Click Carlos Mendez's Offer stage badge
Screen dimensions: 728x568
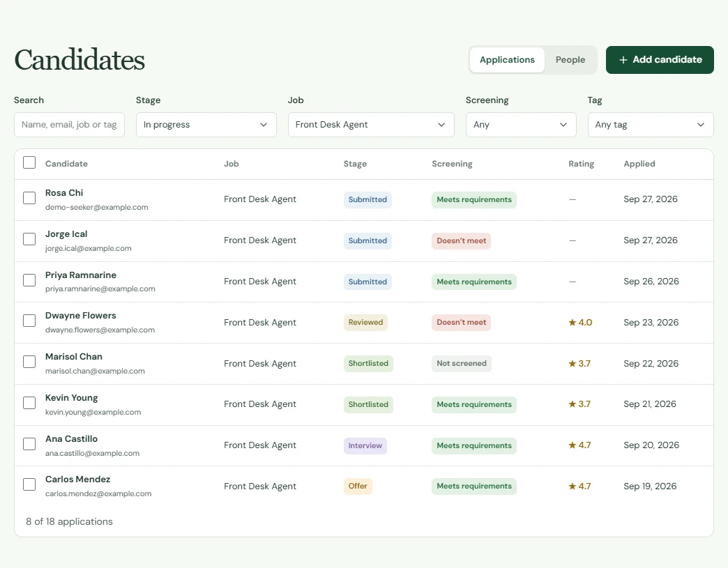coord(358,486)
